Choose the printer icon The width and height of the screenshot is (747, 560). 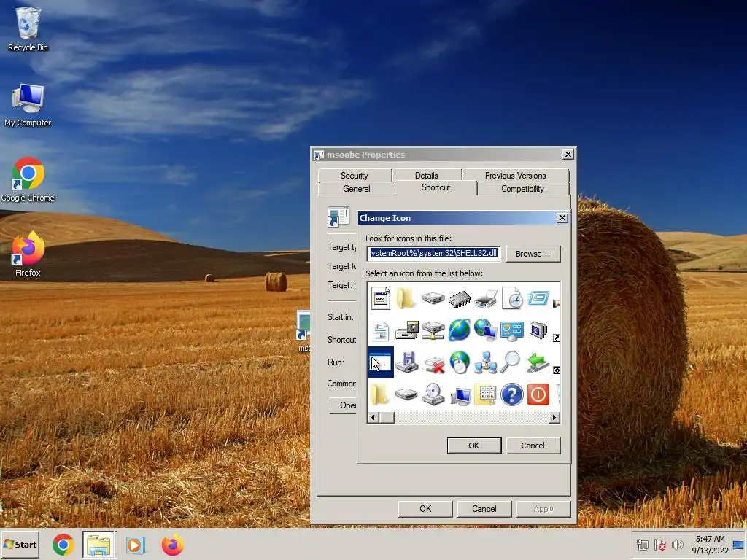(x=485, y=300)
